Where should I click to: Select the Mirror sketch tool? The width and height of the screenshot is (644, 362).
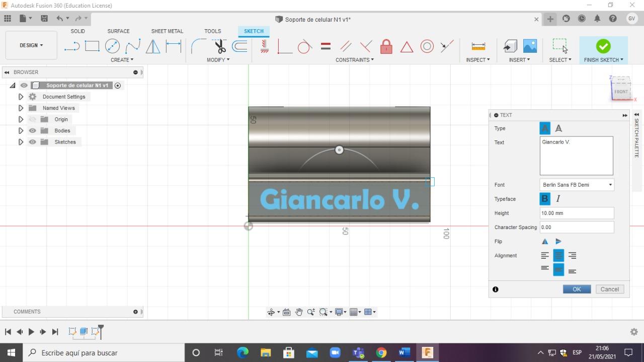pos(153,47)
